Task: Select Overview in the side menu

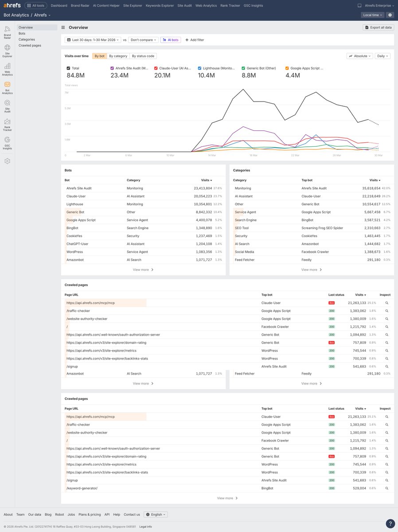Action: click(x=37, y=27)
